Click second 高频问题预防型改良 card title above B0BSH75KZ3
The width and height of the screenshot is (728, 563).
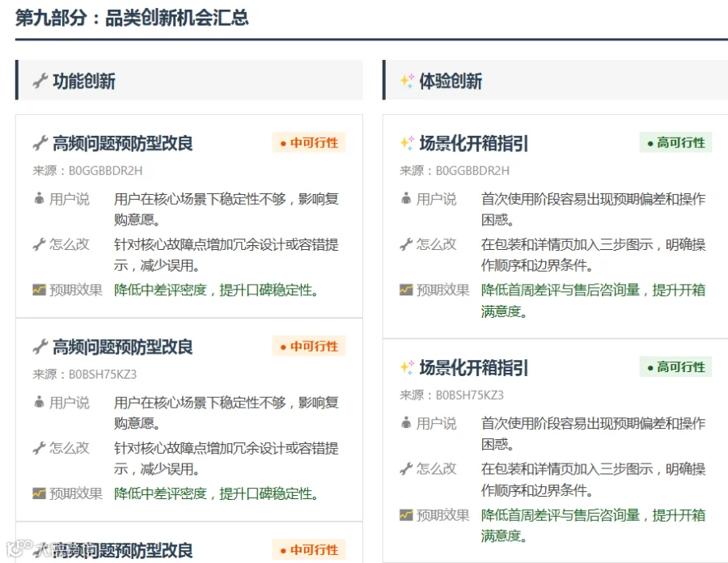[x=123, y=347]
